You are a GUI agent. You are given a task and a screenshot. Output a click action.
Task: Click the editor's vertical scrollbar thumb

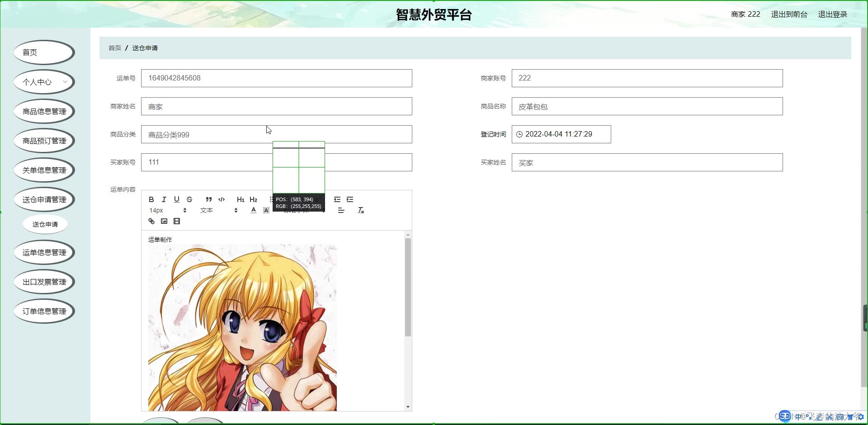click(408, 288)
